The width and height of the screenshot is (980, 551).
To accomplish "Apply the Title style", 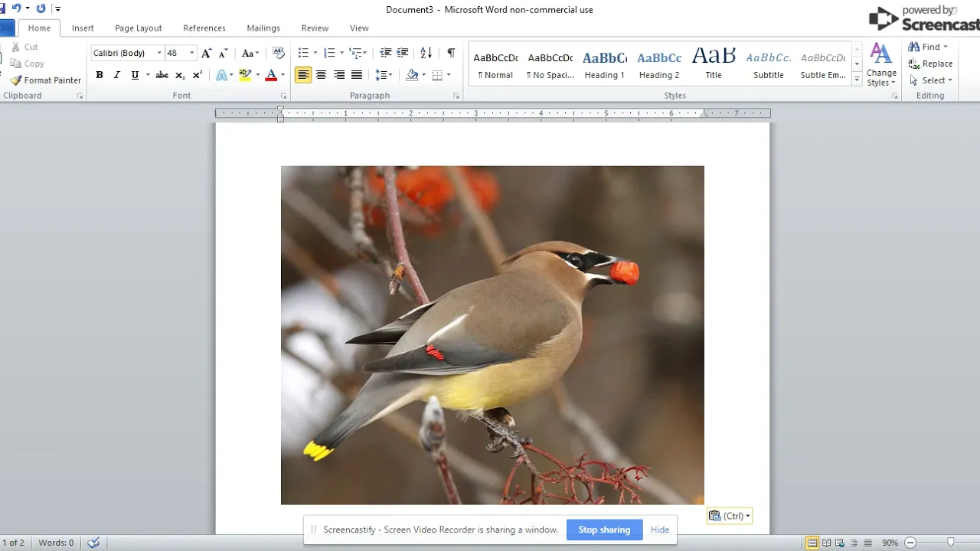I will 714,65.
